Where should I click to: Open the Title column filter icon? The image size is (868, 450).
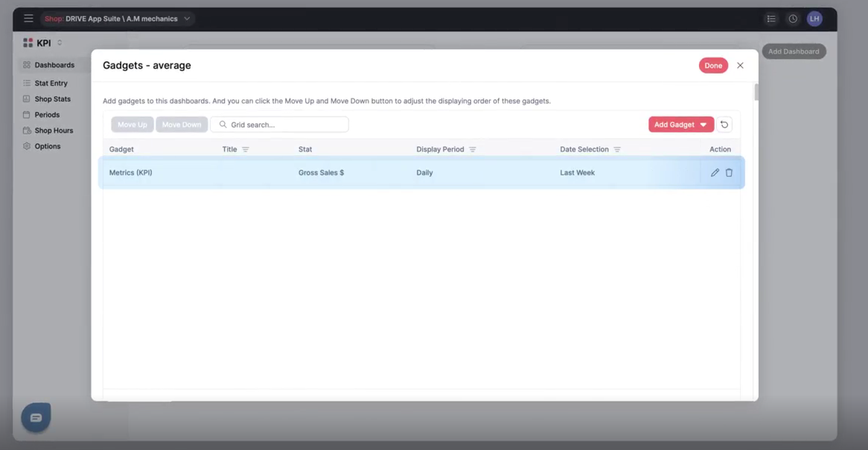(x=245, y=150)
